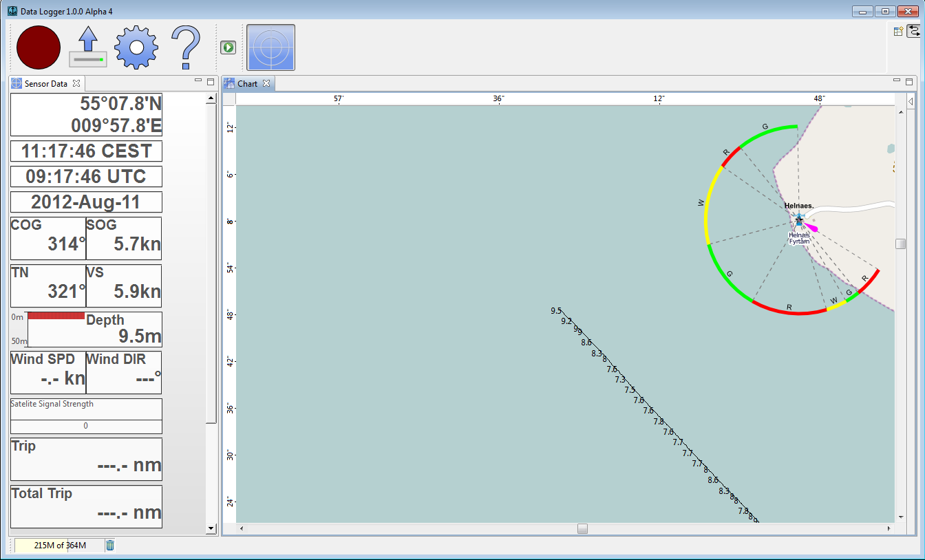Close the Chart tab
Image resolution: width=925 pixels, height=560 pixels.
pos(266,84)
